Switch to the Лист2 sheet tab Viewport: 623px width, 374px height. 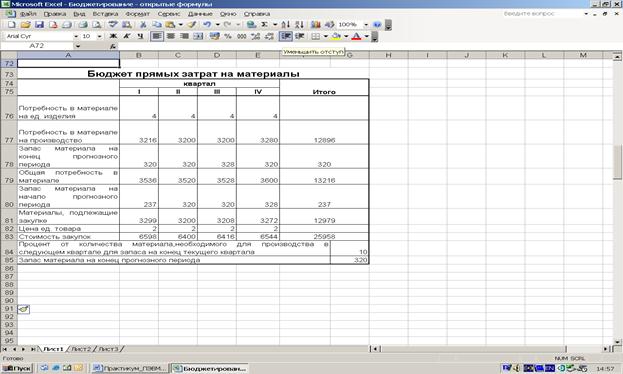tap(81, 349)
